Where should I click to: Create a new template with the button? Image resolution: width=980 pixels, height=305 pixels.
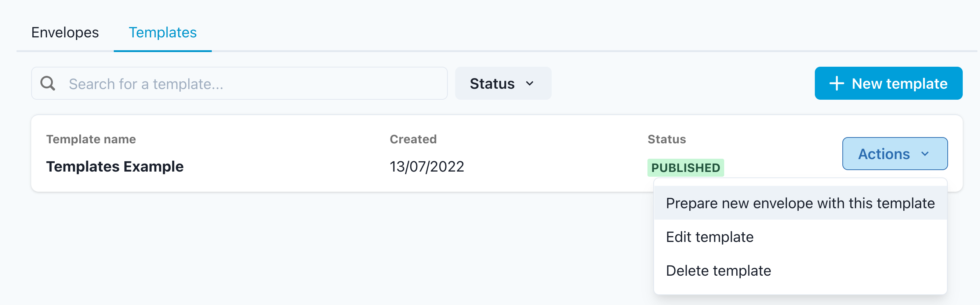coord(888,84)
